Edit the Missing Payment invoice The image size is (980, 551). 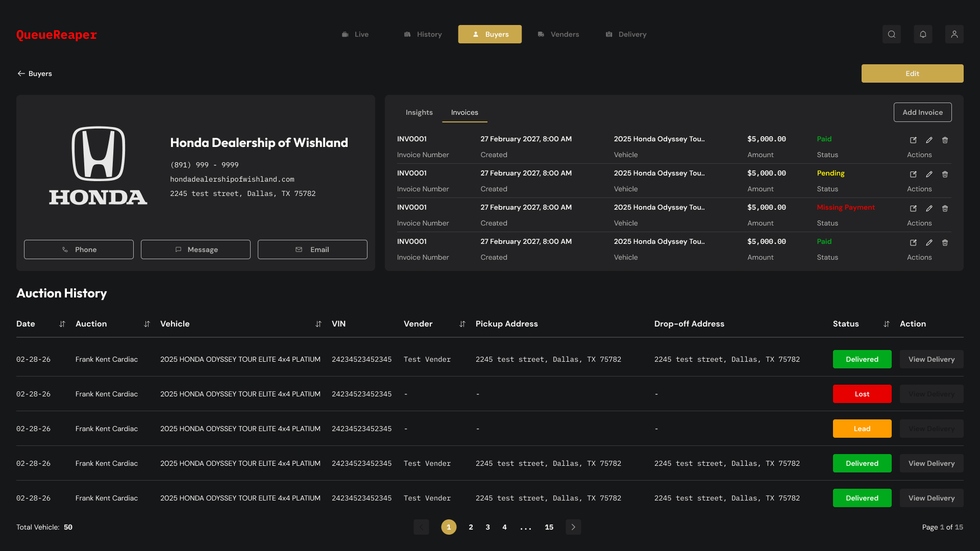click(929, 208)
